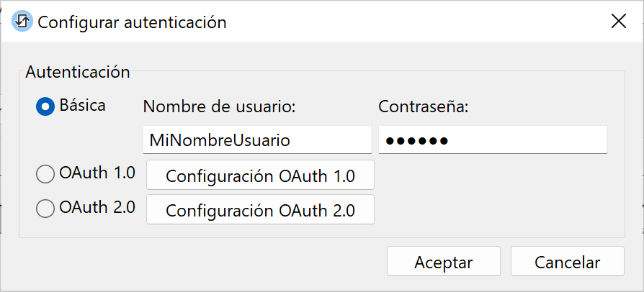Select the Básica radio button circle
Viewport: 644px width, 292px height.
(45, 106)
